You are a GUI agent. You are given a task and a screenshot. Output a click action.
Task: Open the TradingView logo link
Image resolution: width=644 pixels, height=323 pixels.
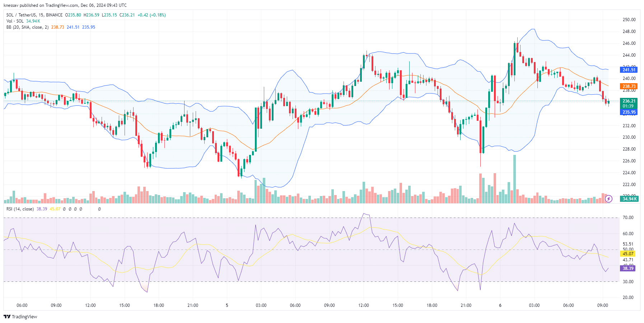point(20,317)
